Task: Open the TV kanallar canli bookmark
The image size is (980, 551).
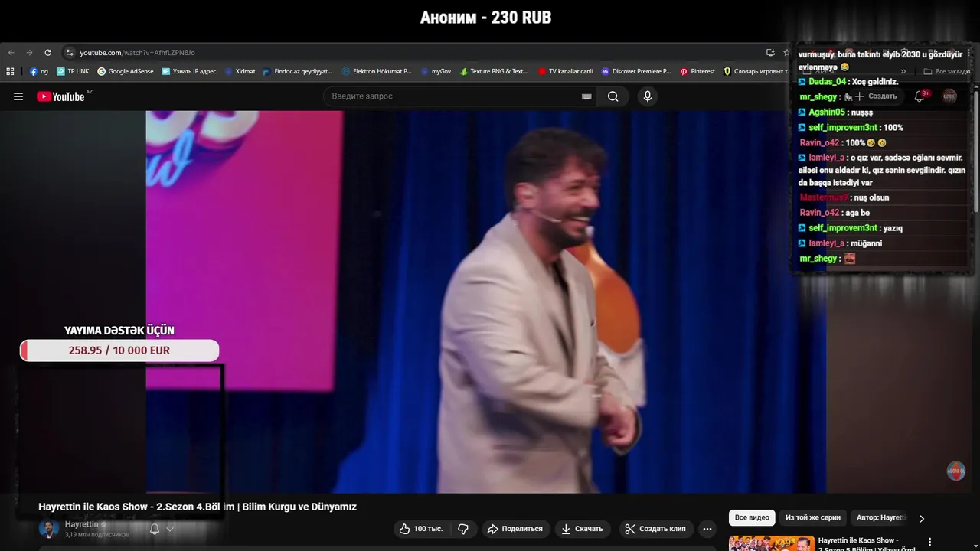Action: tap(566, 71)
